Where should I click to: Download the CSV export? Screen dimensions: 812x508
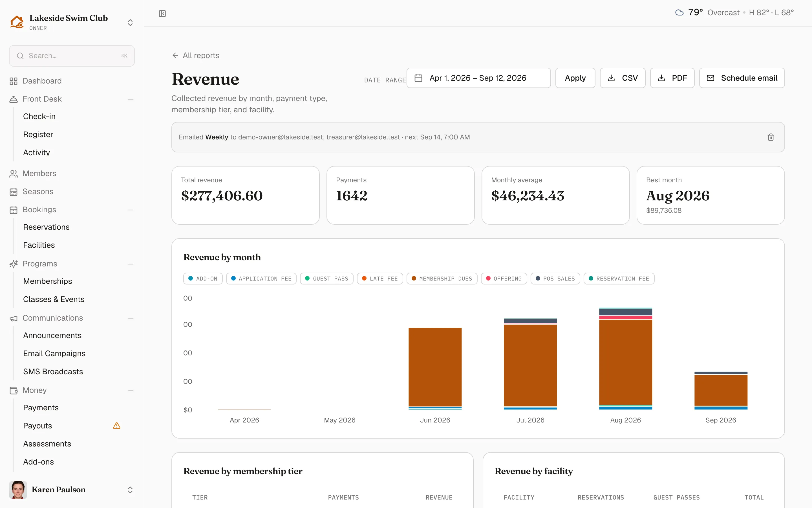pyautogui.click(x=623, y=78)
